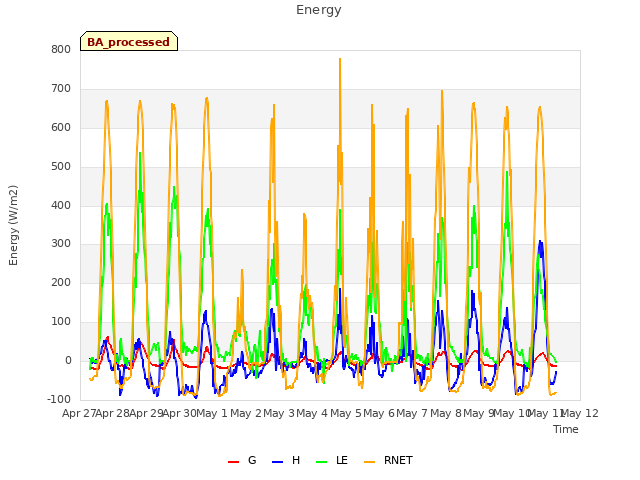Click the orange RNET legend color marker

pos(369,462)
